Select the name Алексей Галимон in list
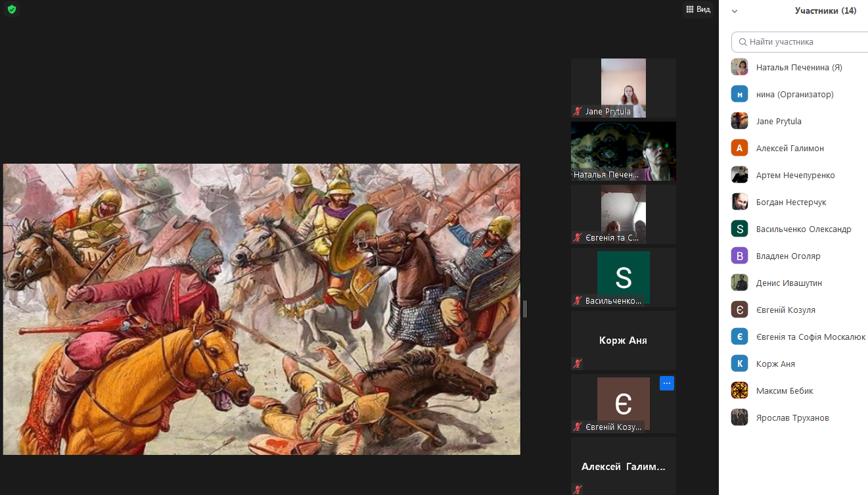Image resolution: width=868 pixels, height=495 pixels. [790, 148]
